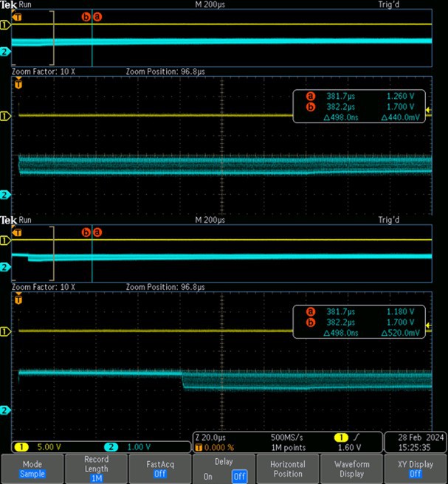Select the Horizontal Position menu item
Viewport: 448px width, 484px height.
point(287,469)
